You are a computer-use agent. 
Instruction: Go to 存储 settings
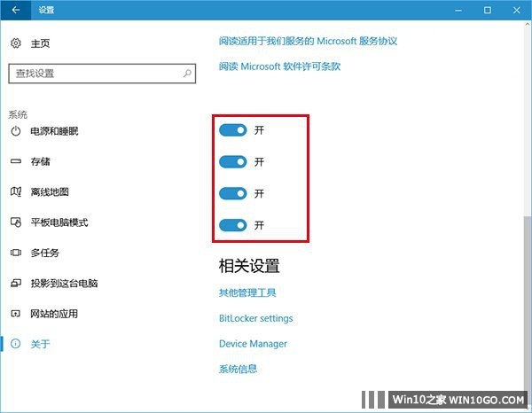click(x=40, y=161)
